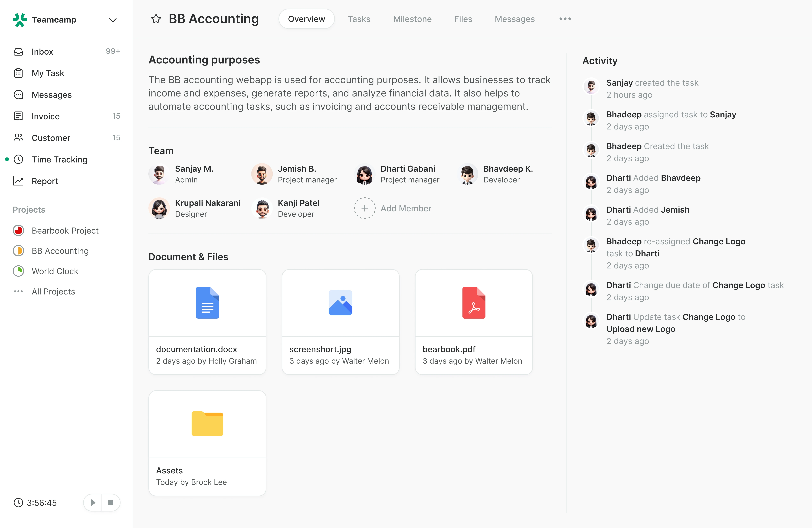Switch to the Milestone tab
Image resolution: width=812 pixels, height=528 pixels.
pos(412,19)
